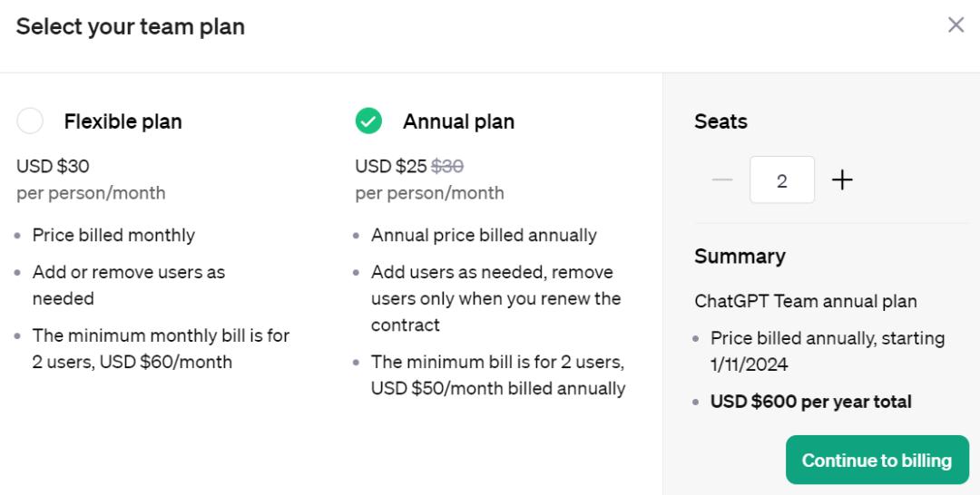The image size is (980, 495).
Task: Click the Flexible plan title label
Action: coord(122,121)
